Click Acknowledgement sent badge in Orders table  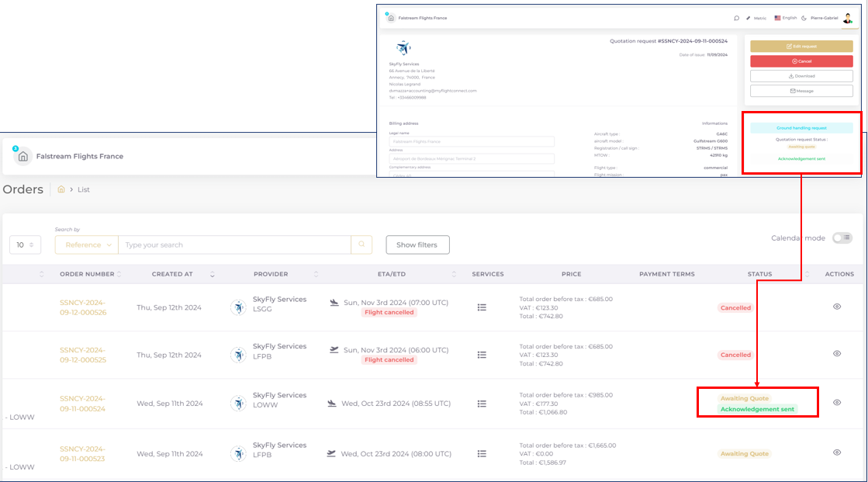click(757, 409)
